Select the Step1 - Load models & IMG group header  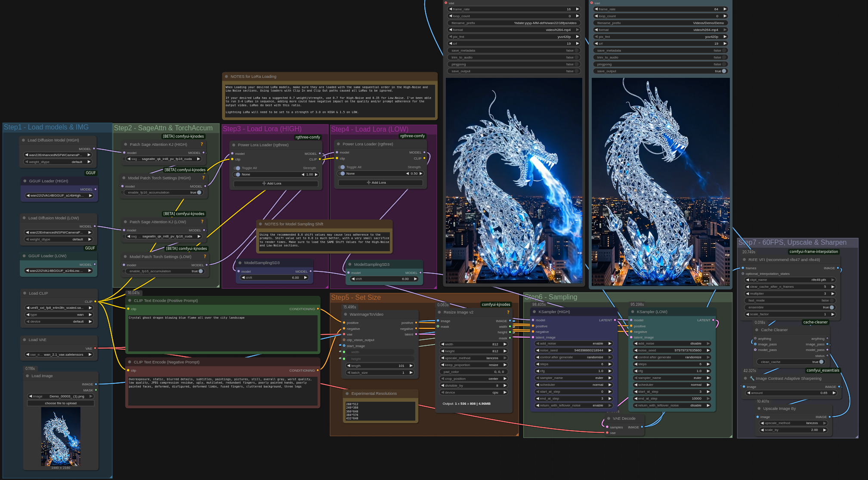[46, 127]
